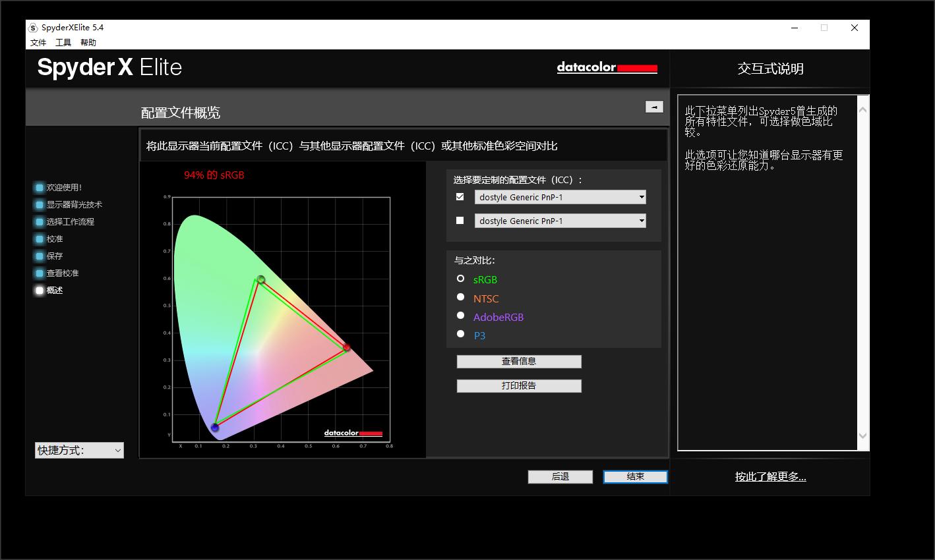Viewport: 935px width, 560px height.
Task: Click the SpyderXElite app icon in title bar
Action: coord(33,28)
